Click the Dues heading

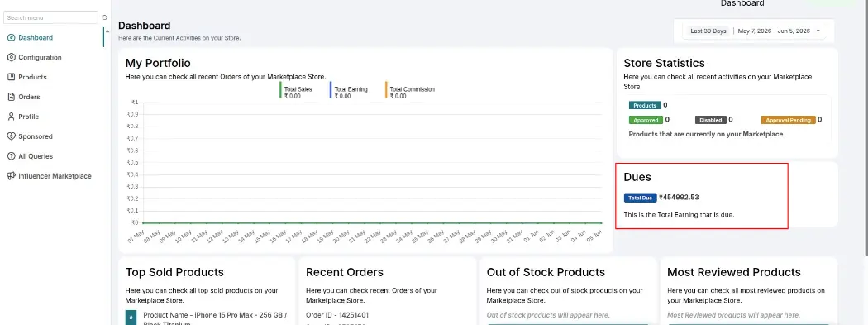tap(637, 177)
